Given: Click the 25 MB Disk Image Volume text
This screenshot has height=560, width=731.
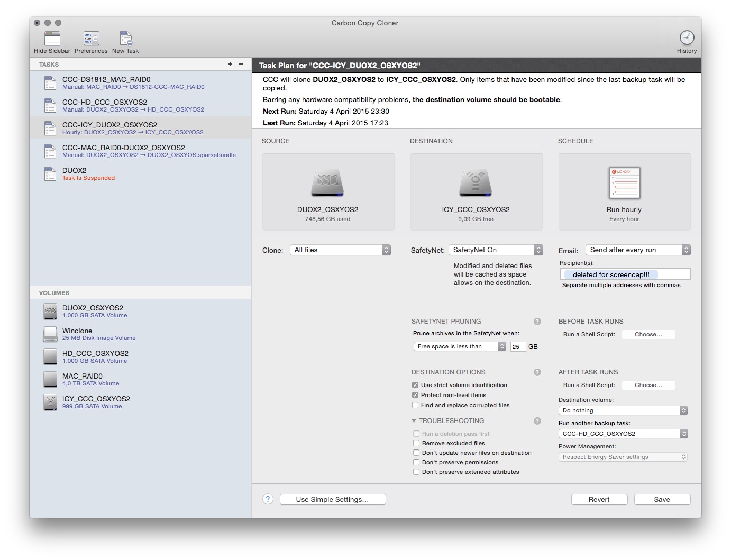Looking at the screenshot, I should pos(99,338).
